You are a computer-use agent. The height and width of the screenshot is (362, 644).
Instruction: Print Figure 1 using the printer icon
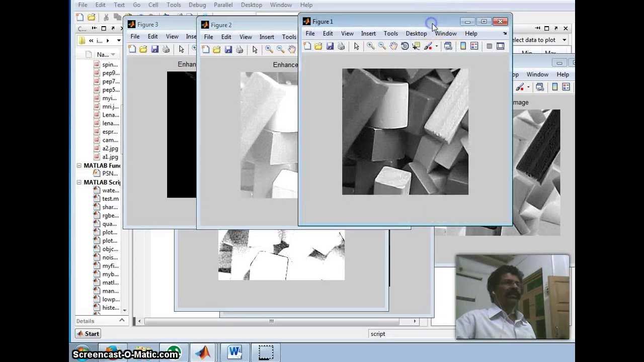tap(341, 46)
